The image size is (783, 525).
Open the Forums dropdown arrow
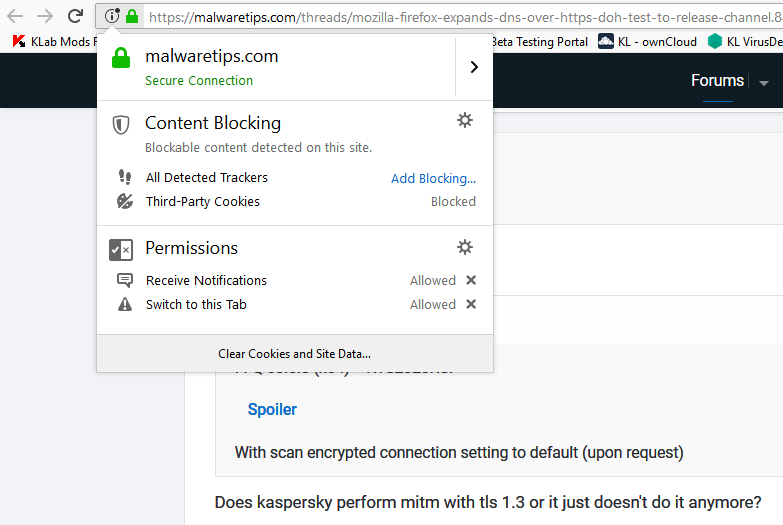point(764,82)
